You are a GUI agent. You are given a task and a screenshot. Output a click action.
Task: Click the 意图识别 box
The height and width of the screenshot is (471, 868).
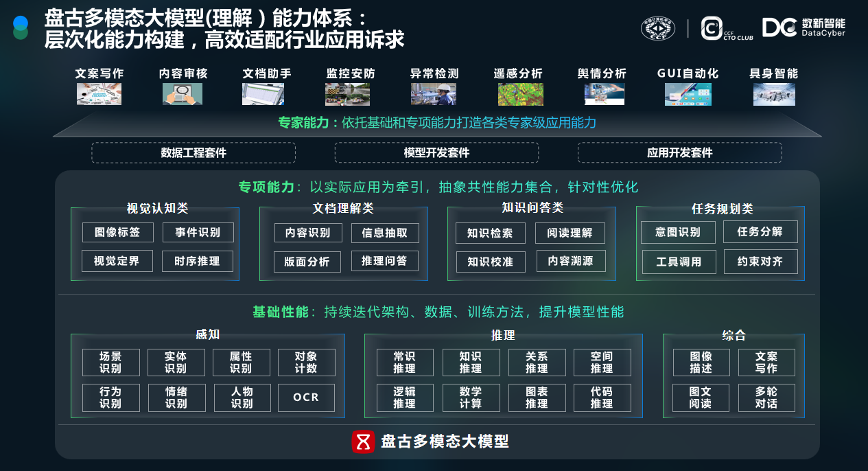point(678,232)
